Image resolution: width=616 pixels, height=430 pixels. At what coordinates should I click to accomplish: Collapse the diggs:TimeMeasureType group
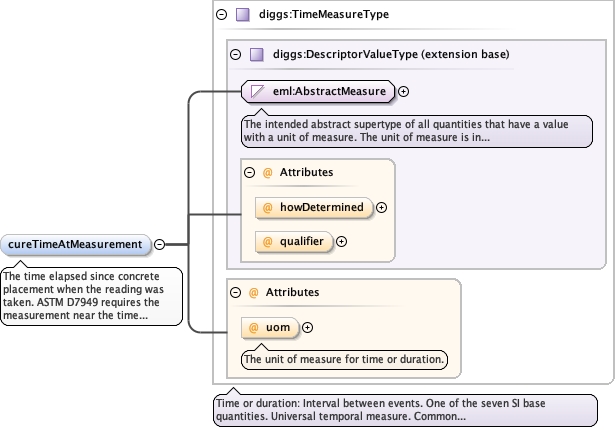click(x=222, y=15)
